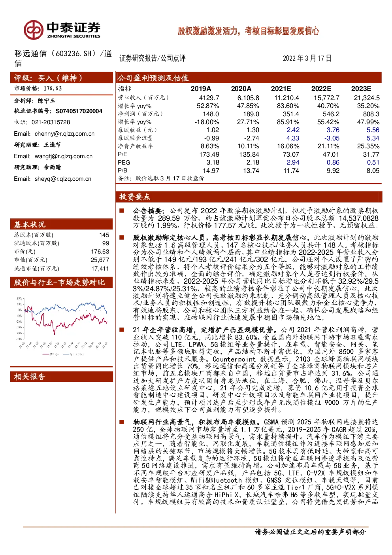Screen dimensions: 392x555
Task: Click the analyst name 陈宁玉
Action: tap(47, 100)
